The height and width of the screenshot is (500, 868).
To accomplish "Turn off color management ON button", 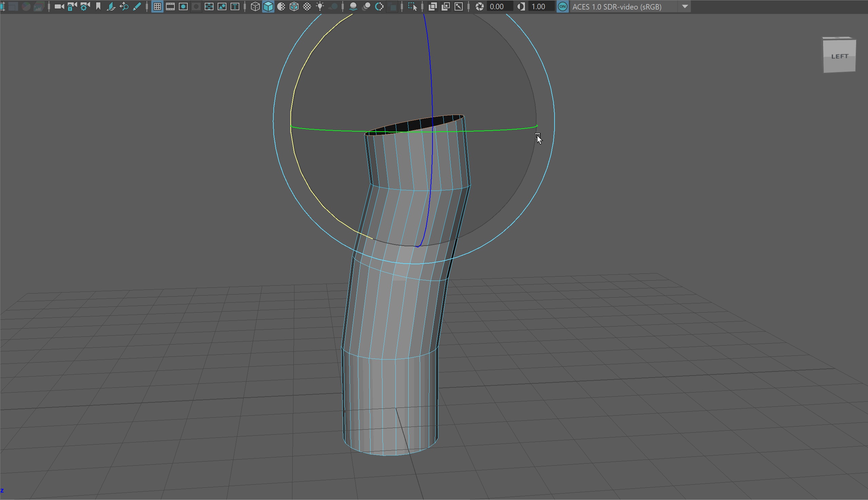I will coord(562,6).
